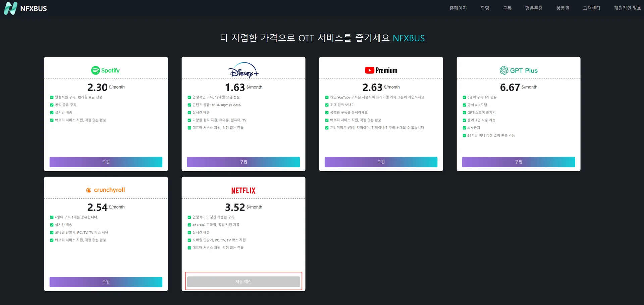Visit 고객센터 from the top navigation
Screen dimensions: 644x305
point(591,8)
